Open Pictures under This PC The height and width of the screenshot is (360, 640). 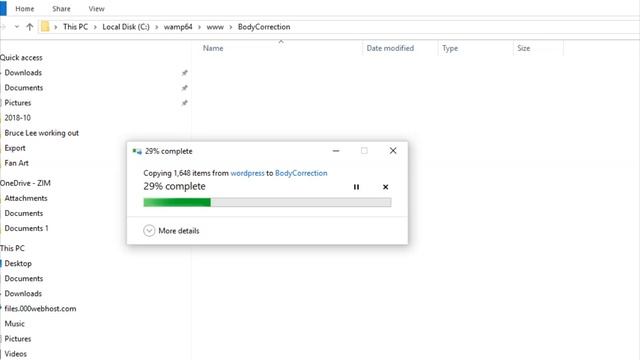tap(18, 339)
